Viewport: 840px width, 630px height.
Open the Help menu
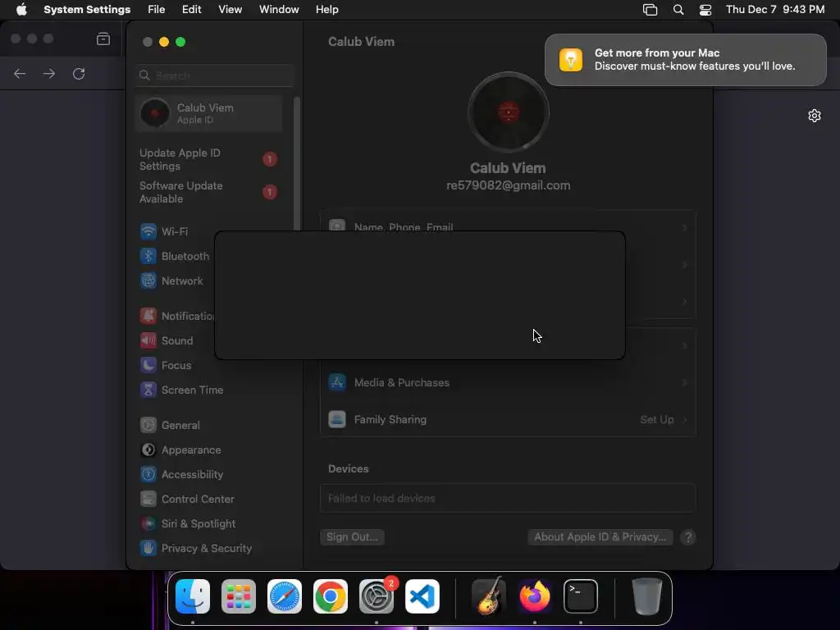tap(326, 10)
